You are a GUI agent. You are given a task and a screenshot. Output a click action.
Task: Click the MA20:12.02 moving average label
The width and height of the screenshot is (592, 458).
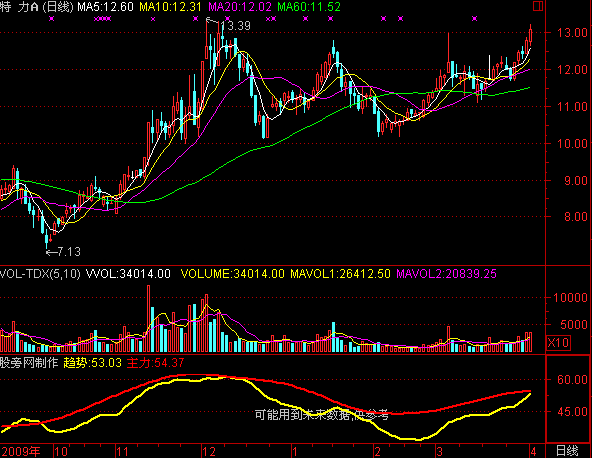click(240, 6)
